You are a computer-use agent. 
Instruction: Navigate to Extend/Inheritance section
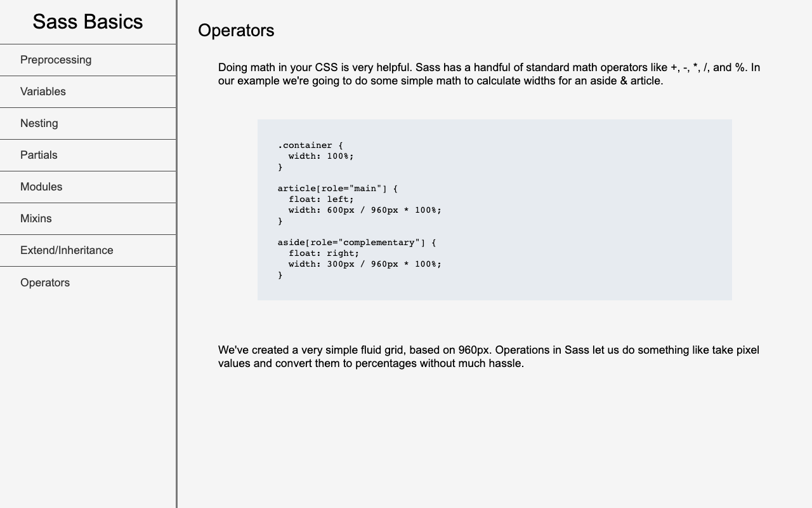click(67, 250)
